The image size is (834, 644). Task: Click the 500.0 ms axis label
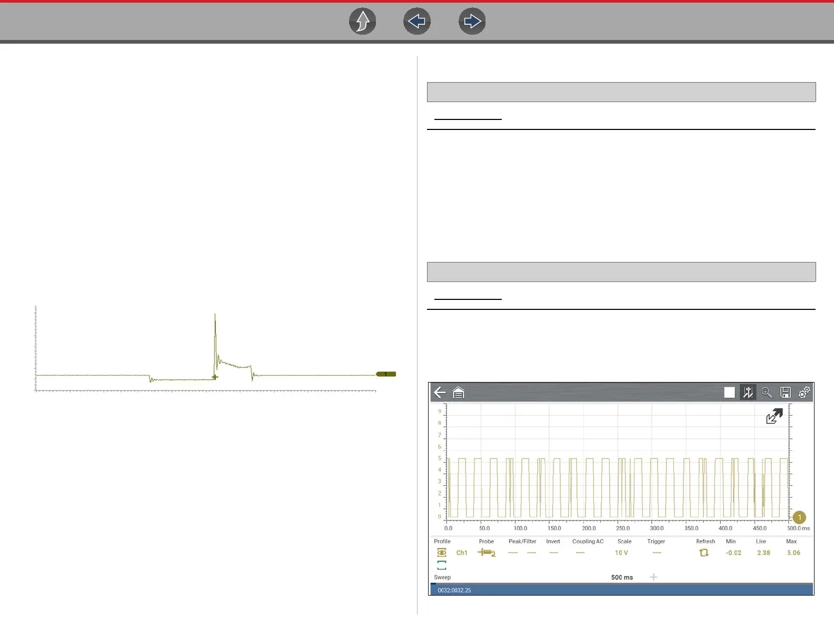(x=799, y=528)
